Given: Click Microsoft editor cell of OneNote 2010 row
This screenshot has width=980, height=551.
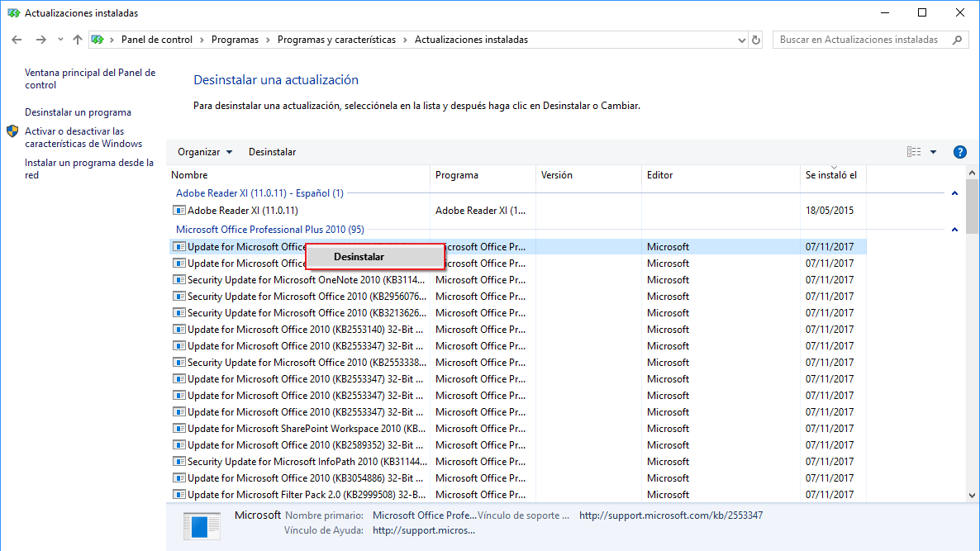Looking at the screenshot, I should tap(668, 280).
